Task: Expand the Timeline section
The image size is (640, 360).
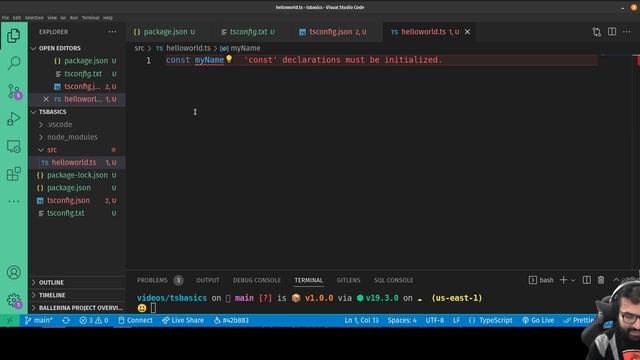Action: (77, 295)
